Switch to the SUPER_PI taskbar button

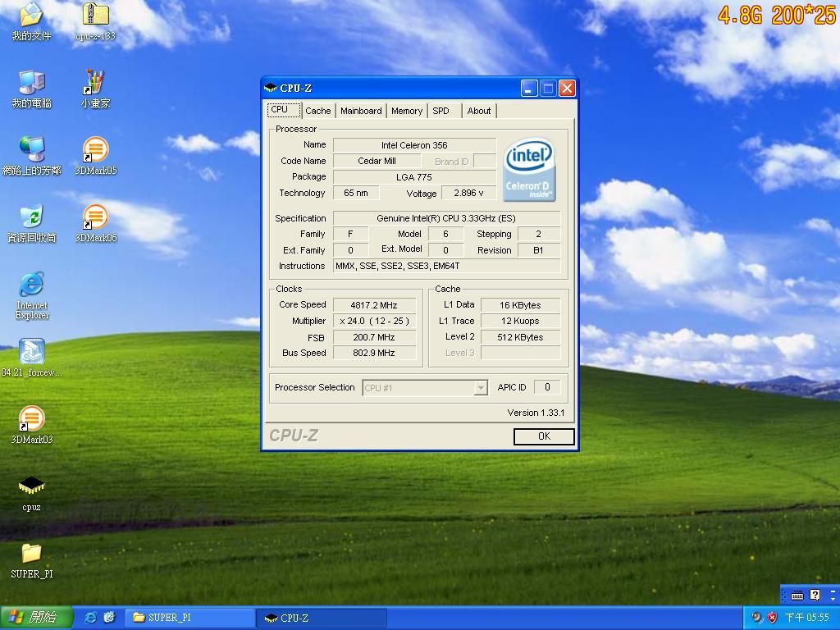189,618
